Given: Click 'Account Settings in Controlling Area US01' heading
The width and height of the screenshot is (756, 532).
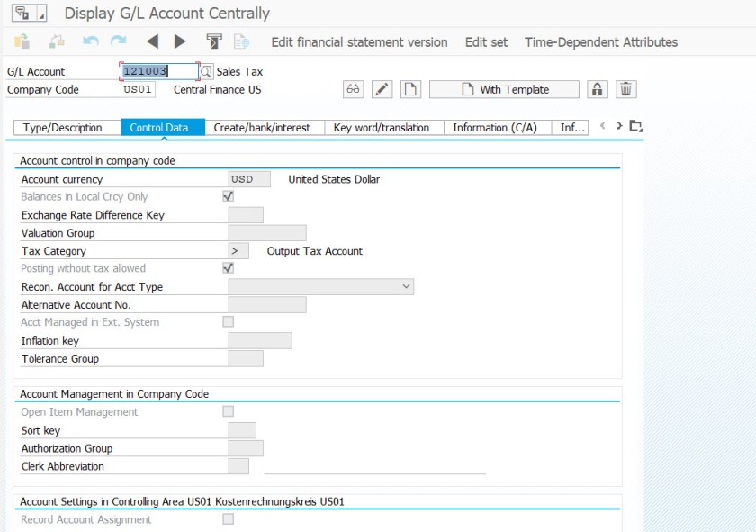Looking at the screenshot, I should (182, 501).
